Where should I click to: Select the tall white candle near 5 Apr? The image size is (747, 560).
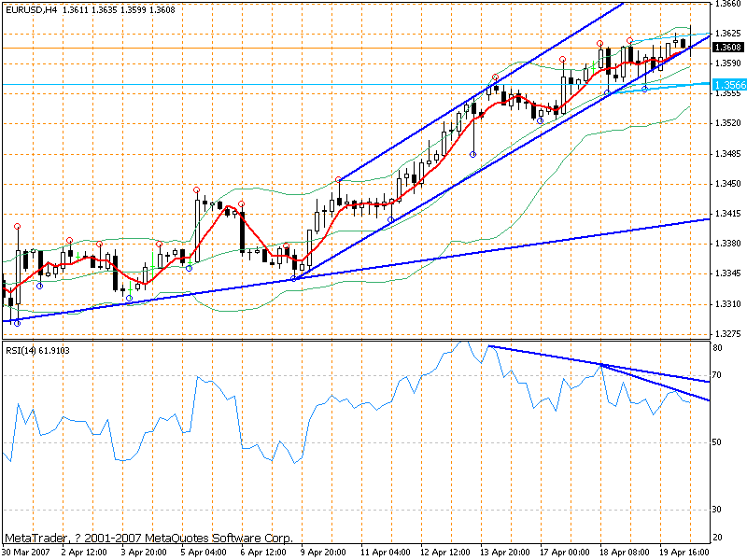pyautogui.click(x=196, y=229)
